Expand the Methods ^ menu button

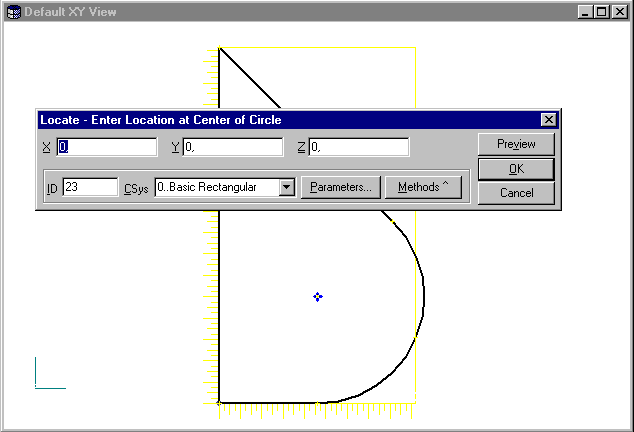423,187
